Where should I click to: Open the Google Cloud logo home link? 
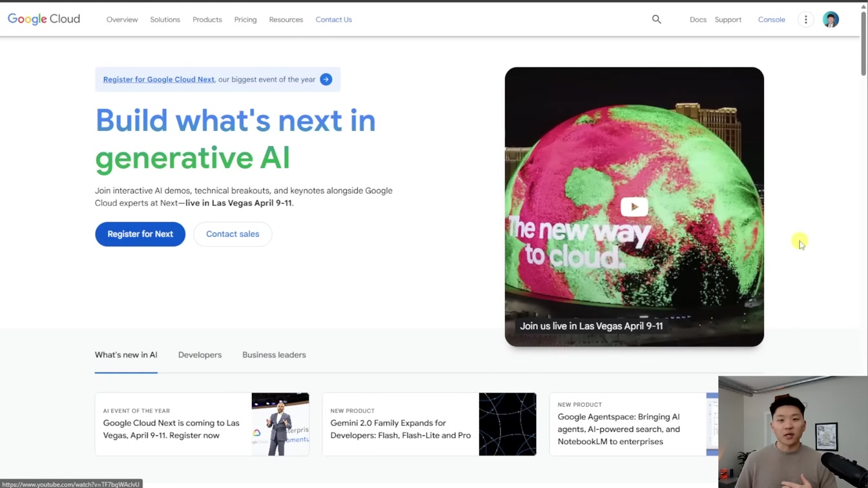tap(44, 19)
